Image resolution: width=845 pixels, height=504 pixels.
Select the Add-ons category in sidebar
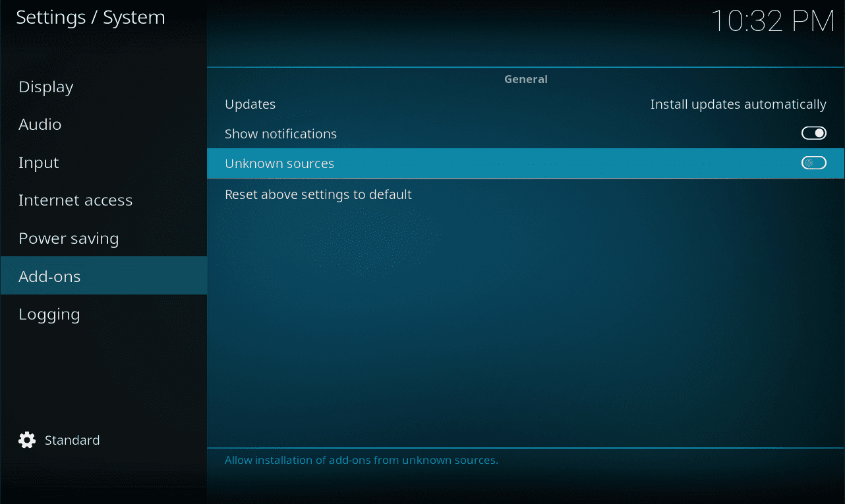pos(50,276)
